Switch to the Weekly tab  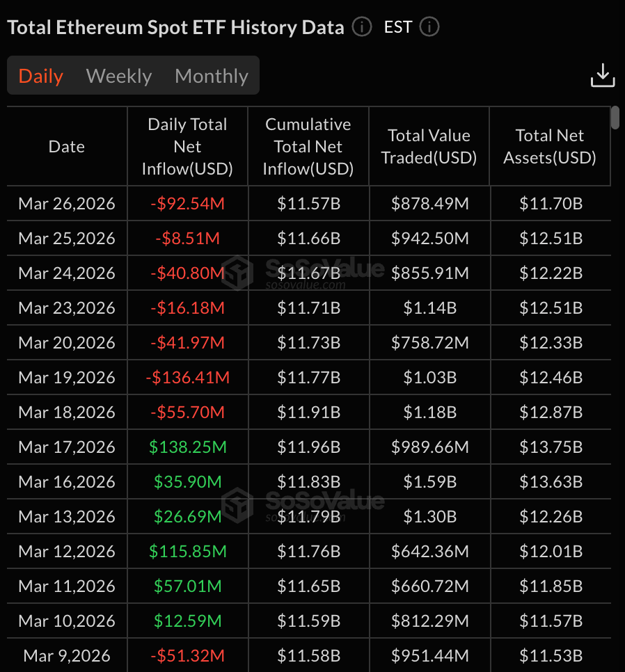[x=118, y=75]
